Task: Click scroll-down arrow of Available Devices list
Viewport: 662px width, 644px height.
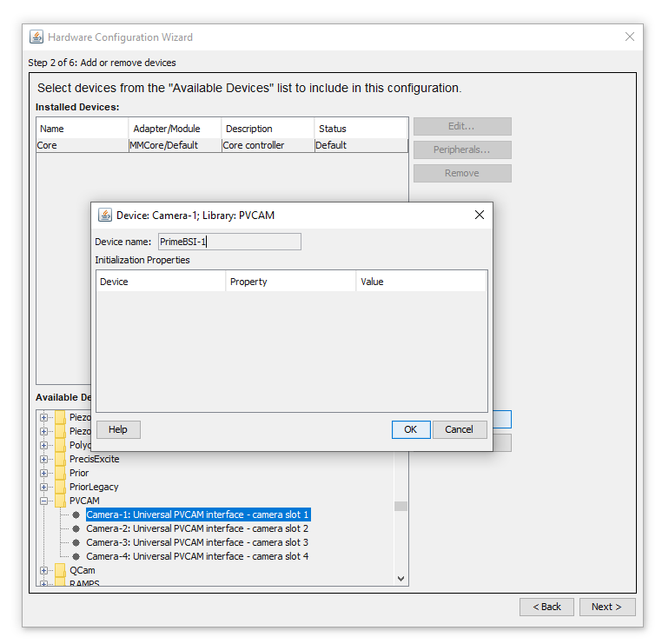Action: tap(401, 579)
